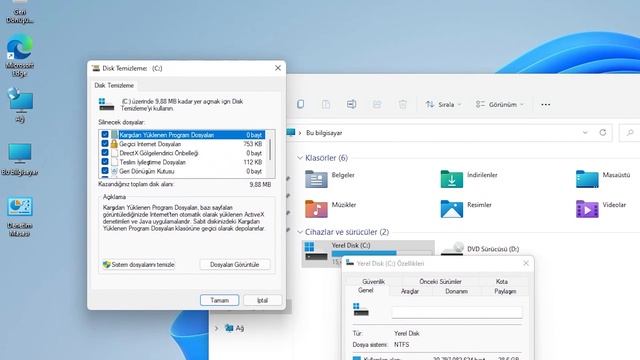This screenshot has height=360, width=640.
Task: Expand the address bar history dropdown
Action: (585, 133)
